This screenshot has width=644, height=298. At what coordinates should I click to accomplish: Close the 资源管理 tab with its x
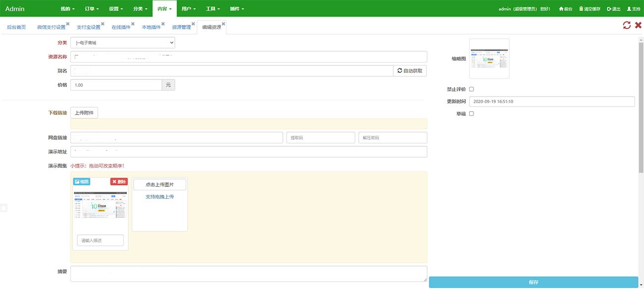point(193,24)
